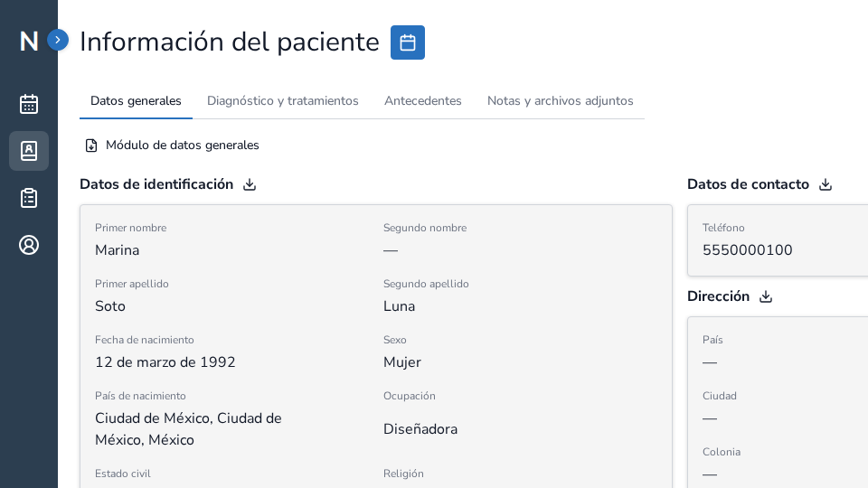Download Dirección section
Image resolution: width=868 pixels, height=488 pixels.
pos(766,296)
